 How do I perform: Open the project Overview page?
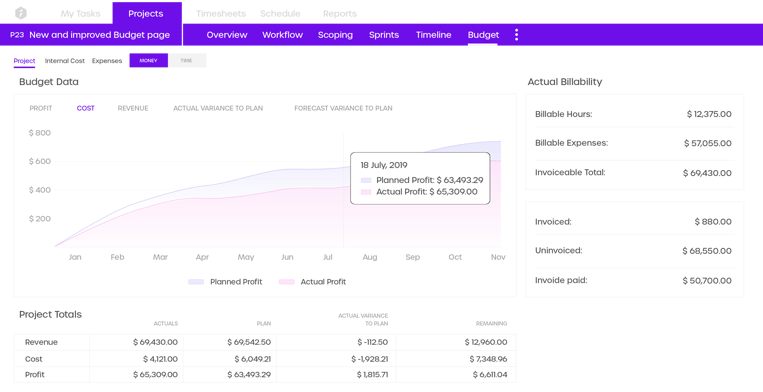227,35
